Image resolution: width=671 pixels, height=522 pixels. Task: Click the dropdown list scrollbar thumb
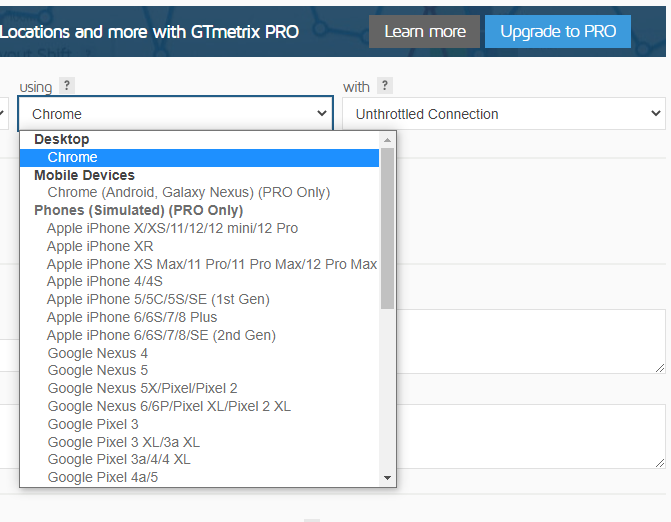pos(387,228)
